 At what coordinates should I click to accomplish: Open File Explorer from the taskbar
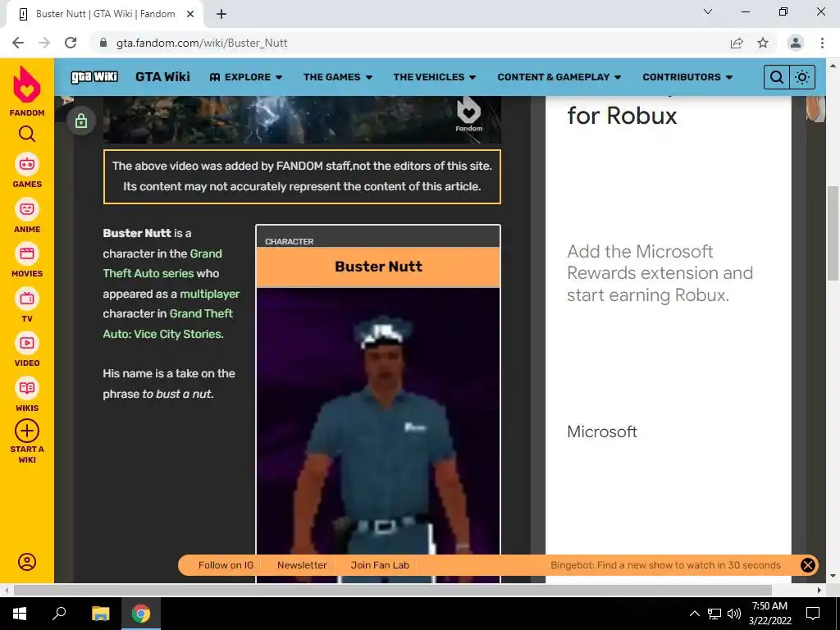pyautogui.click(x=100, y=614)
